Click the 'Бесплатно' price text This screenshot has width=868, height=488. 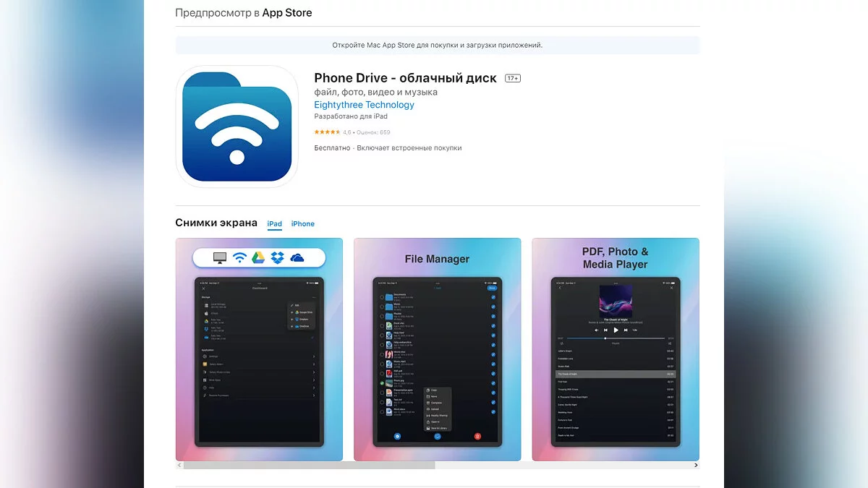tap(332, 148)
